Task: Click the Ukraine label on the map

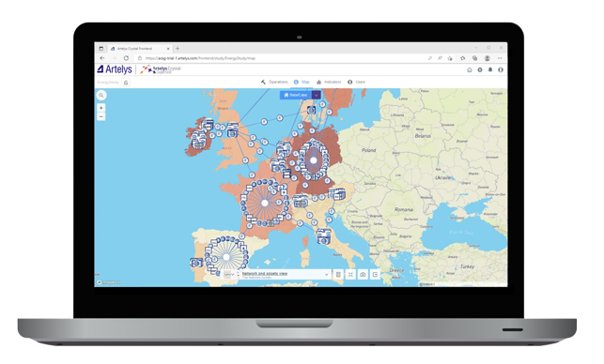Action: (443, 177)
